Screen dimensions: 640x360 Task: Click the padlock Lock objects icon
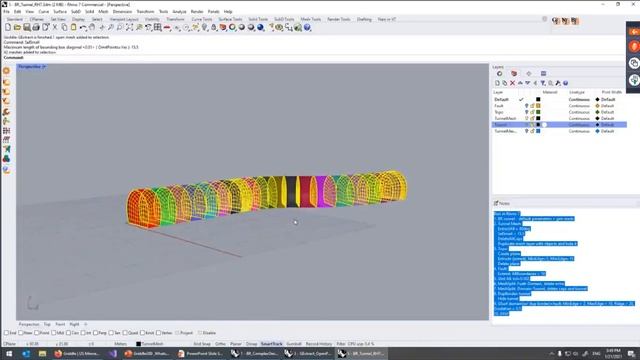[213, 27]
